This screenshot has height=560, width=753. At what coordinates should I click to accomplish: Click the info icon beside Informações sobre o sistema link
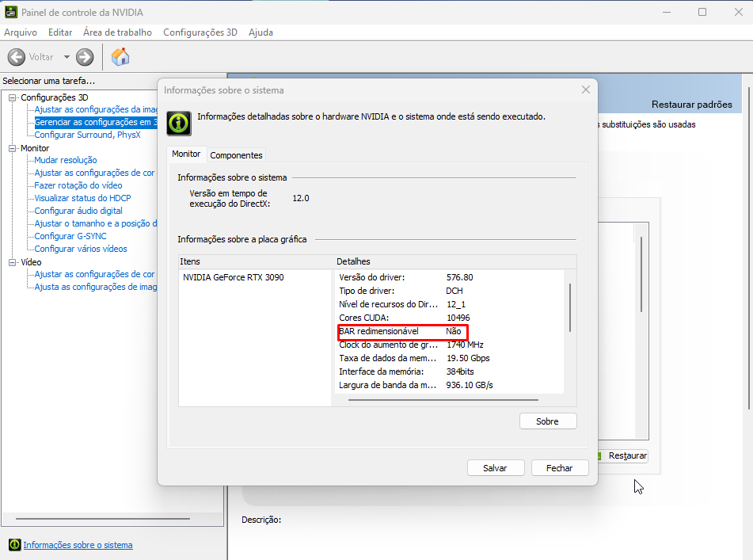15,545
